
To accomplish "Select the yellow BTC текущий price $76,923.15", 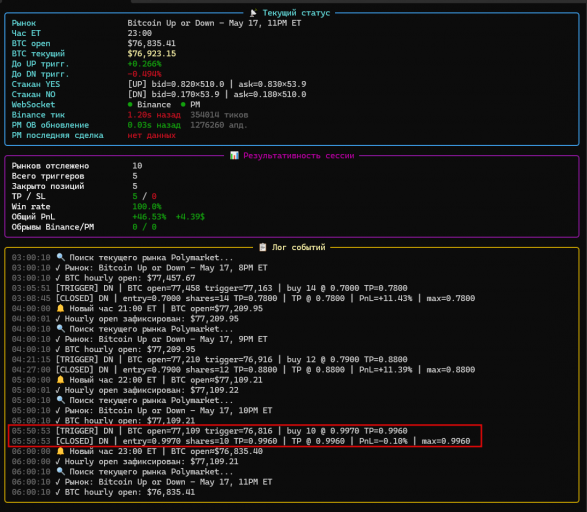I will click(x=152, y=54).
